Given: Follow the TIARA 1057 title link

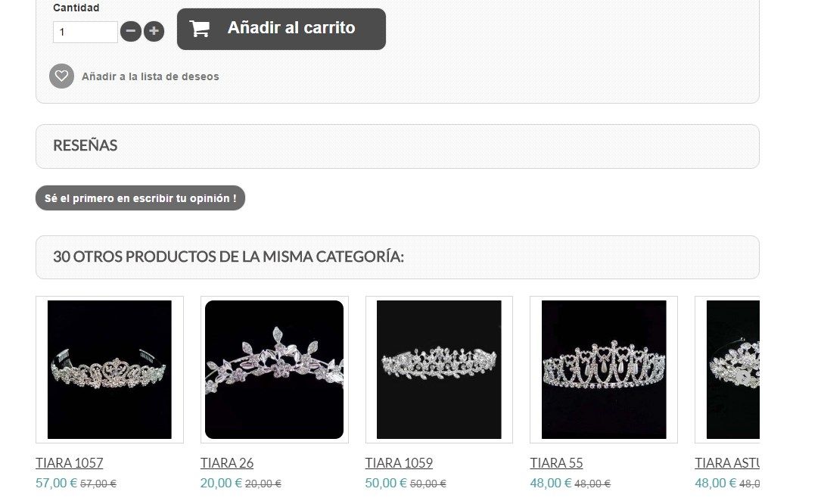Looking at the screenshot, I should click(69, 463).
